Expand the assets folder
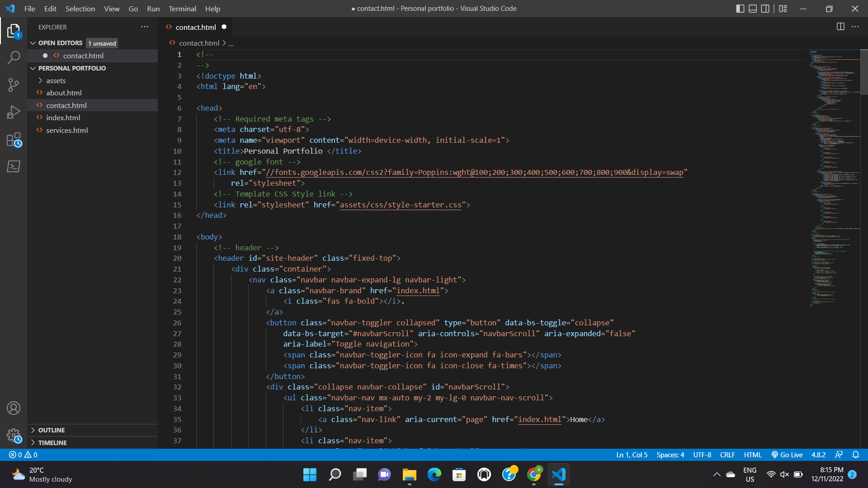The image size is (868, 488). click(x=56, y=80)
